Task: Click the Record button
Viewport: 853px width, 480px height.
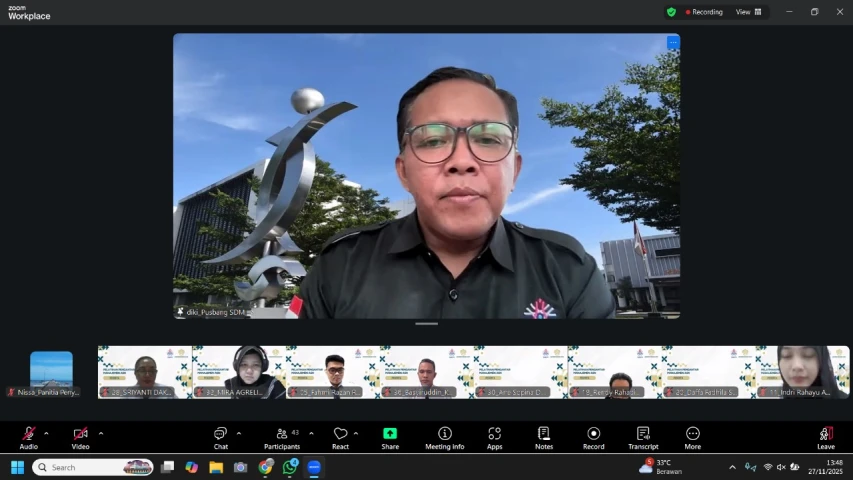Action: 594,438
